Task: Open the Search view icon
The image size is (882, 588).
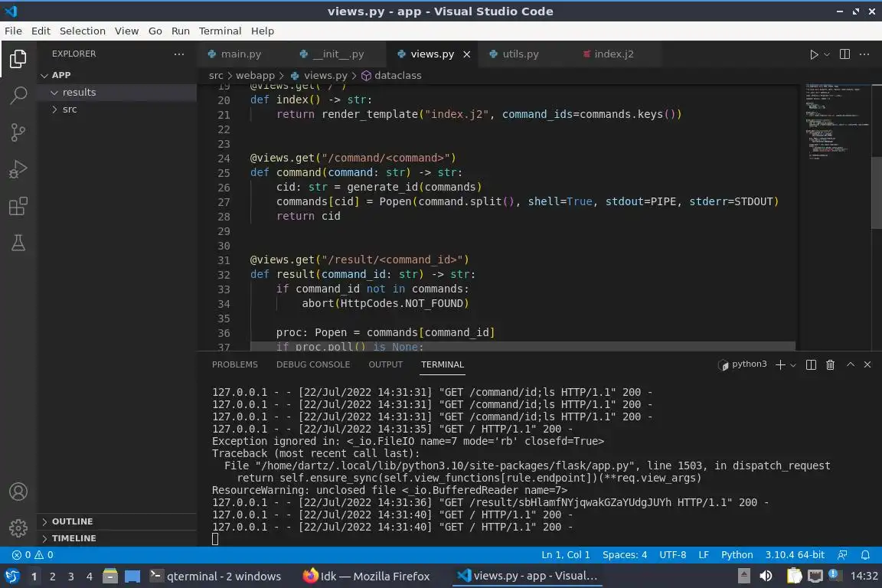Action: point(18,96)
